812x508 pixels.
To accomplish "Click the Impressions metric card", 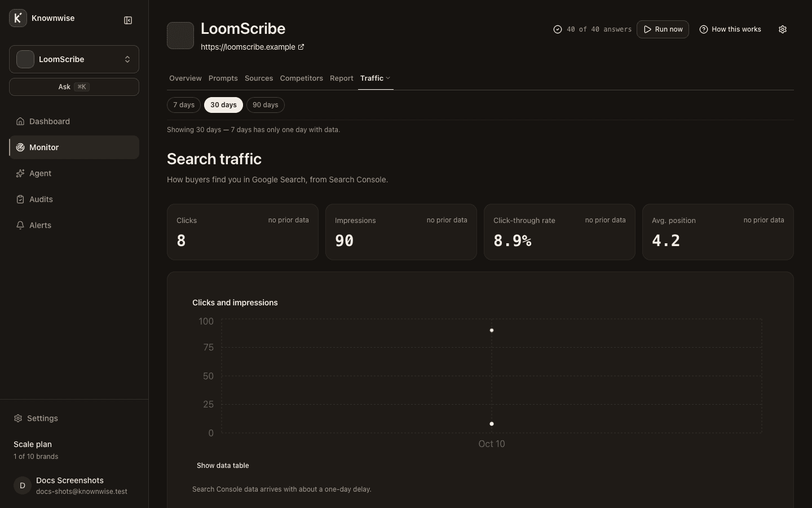I will pos(401,232).
